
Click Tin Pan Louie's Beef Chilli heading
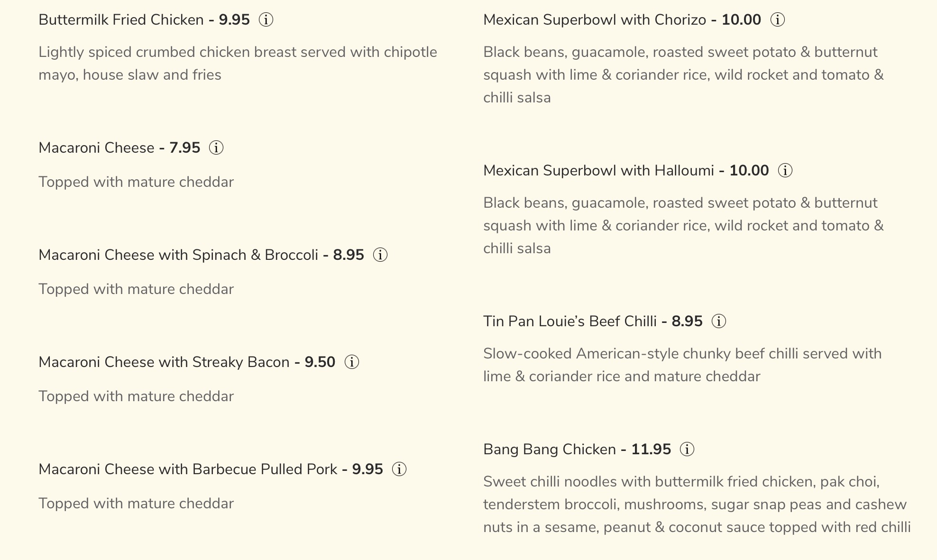pos(570,321)
